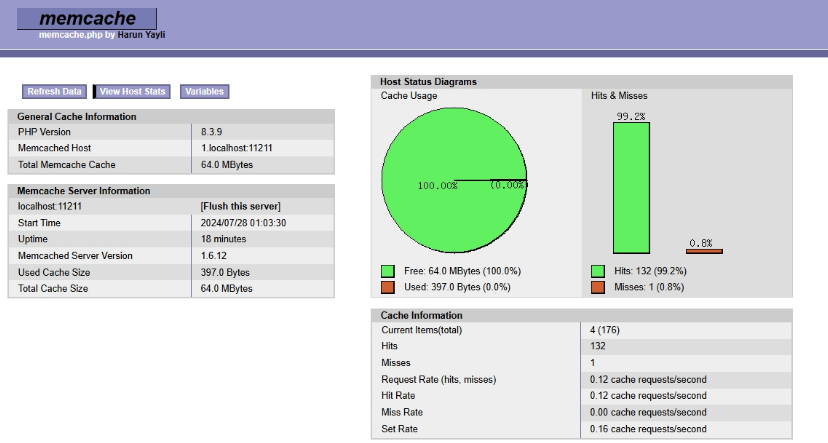
Task: Click the orange 0.8% misses bar
Action: [704, 251]
